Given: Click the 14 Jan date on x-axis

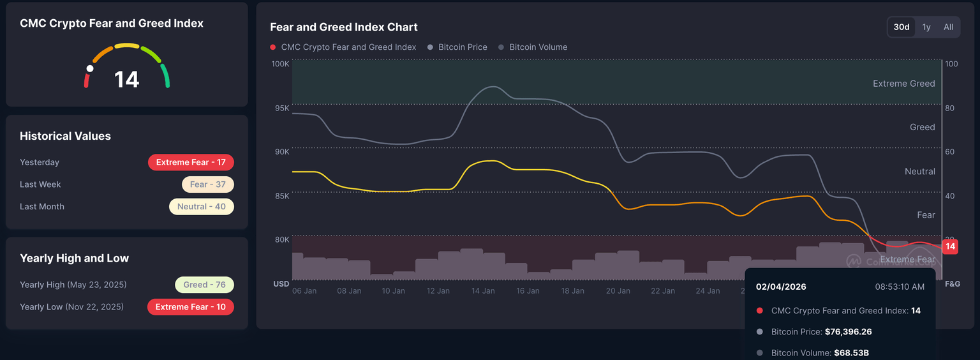Looking at the screenshot, I should tap(483, 291).
